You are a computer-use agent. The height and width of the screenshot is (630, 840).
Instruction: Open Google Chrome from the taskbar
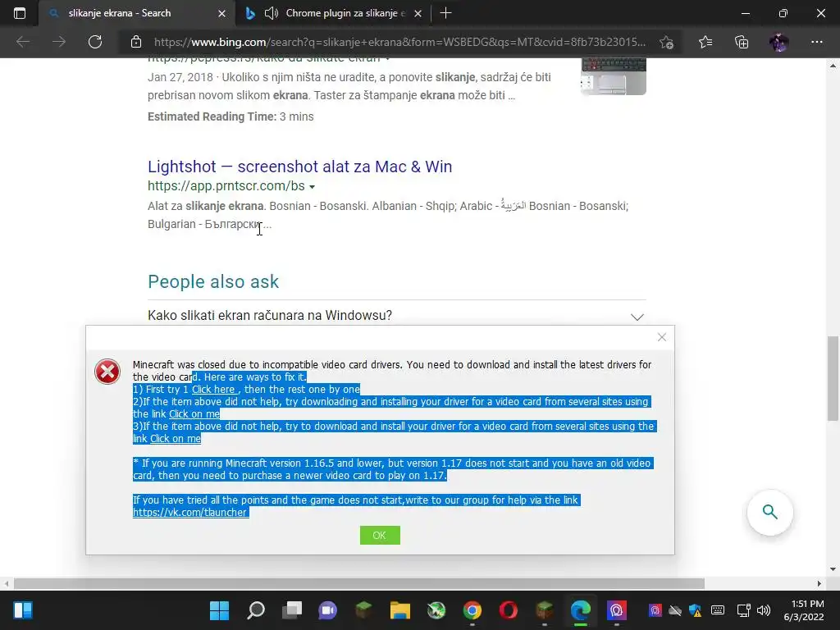472,610
